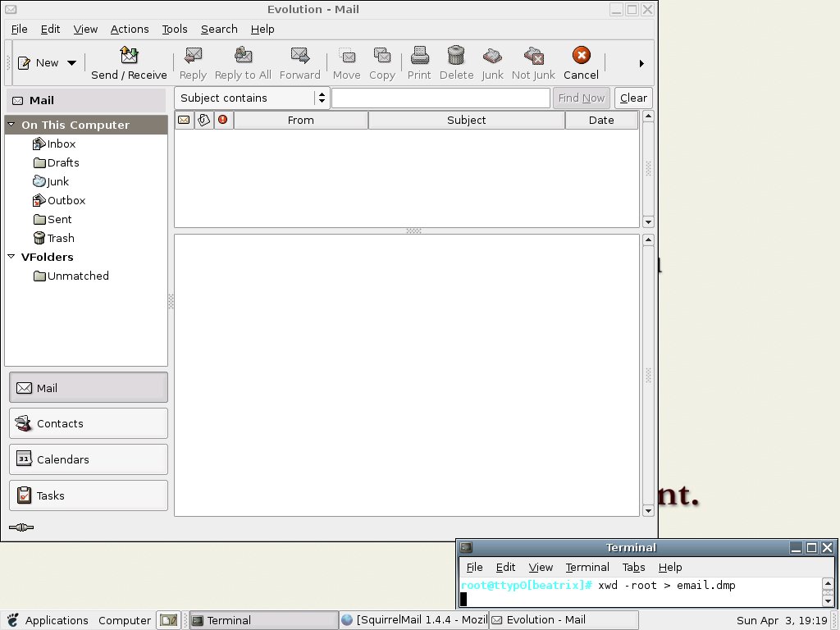The width and height of the screenshot is (840, 630).
Task: Switch to the Contacts component
Action: (89, 423)
